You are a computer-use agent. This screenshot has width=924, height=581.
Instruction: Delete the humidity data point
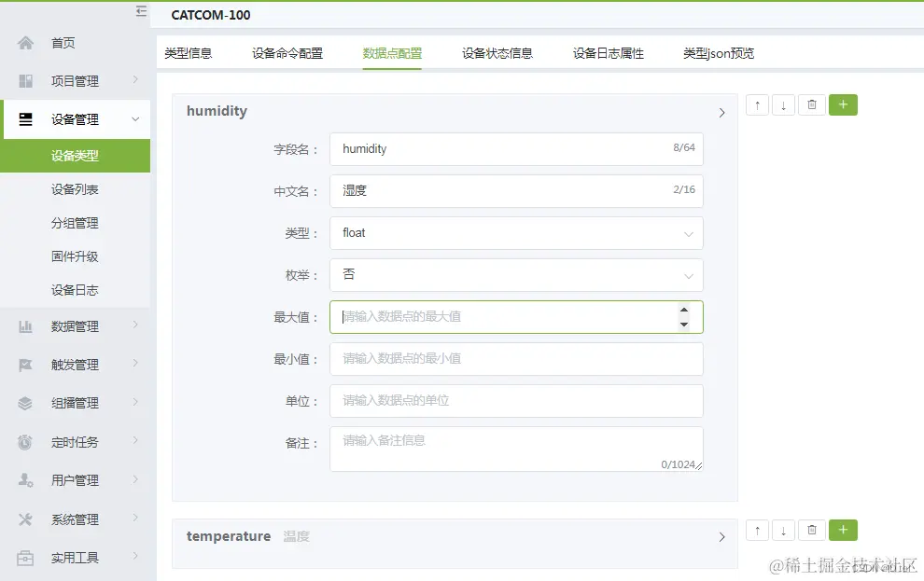pos(811,105)
